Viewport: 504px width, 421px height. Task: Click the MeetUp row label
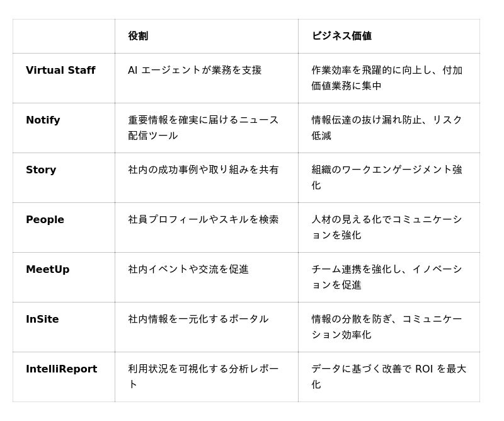(x=48, y=270)
